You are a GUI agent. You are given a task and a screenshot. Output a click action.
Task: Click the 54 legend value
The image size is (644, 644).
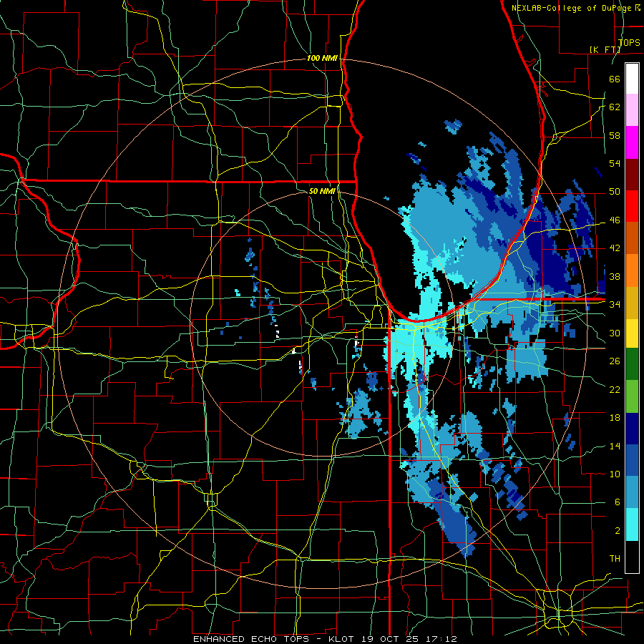point(615,163)
